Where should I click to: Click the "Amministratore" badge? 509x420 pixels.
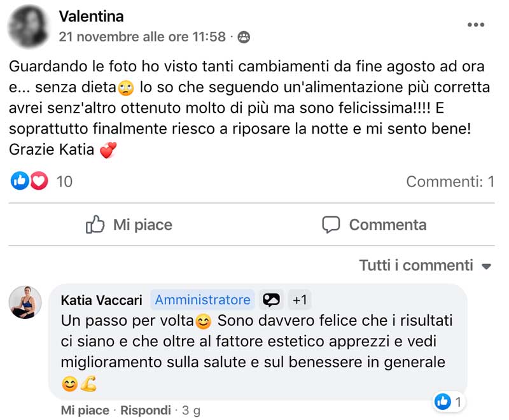(202, 300)
